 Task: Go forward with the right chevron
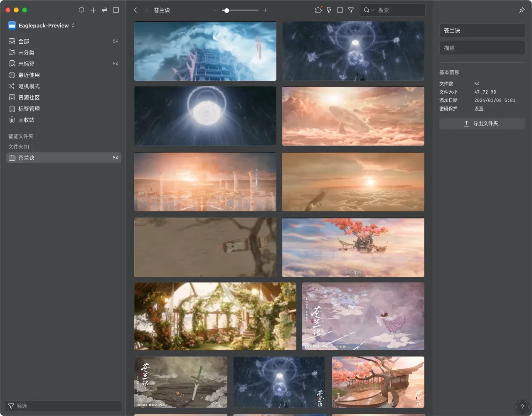[146, 10]
